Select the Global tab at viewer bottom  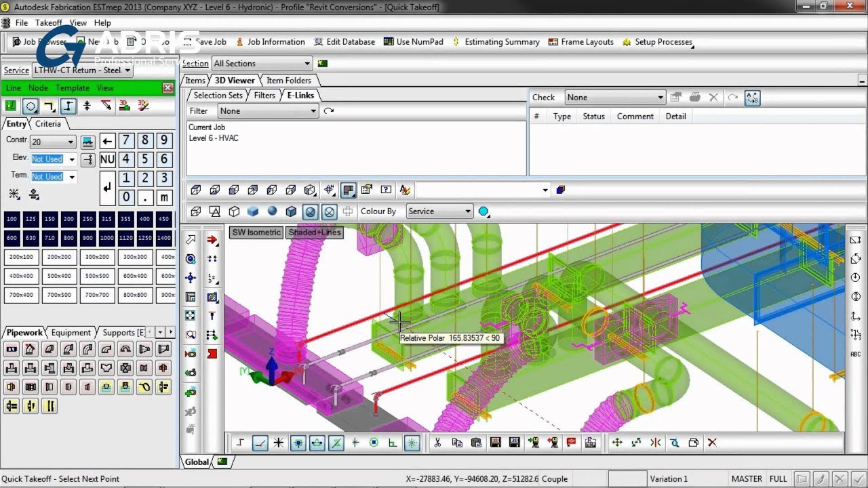pos(197,462)
